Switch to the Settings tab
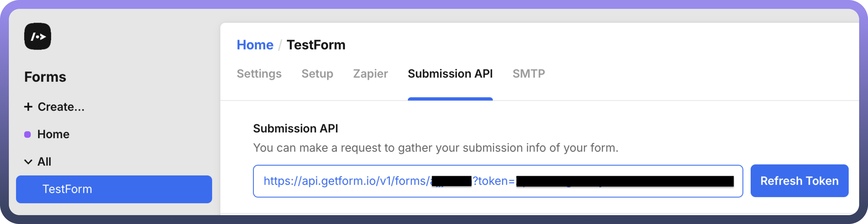 [259, 74]
